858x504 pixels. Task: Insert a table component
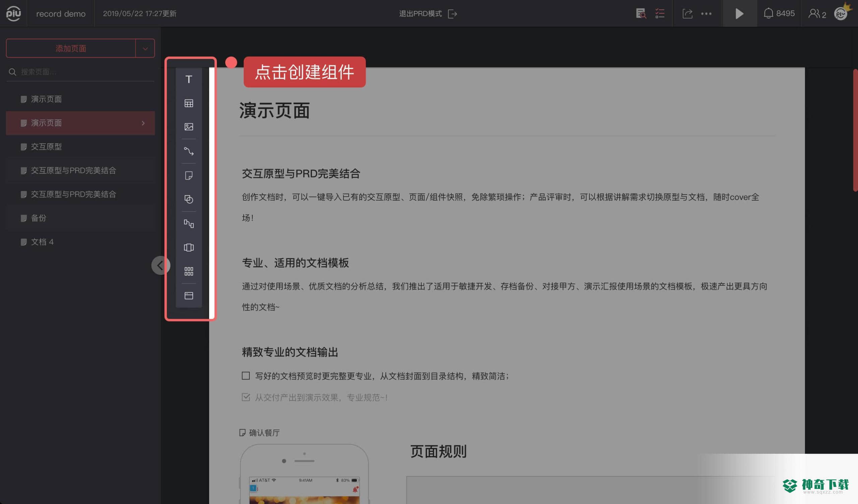click(189, 103)
